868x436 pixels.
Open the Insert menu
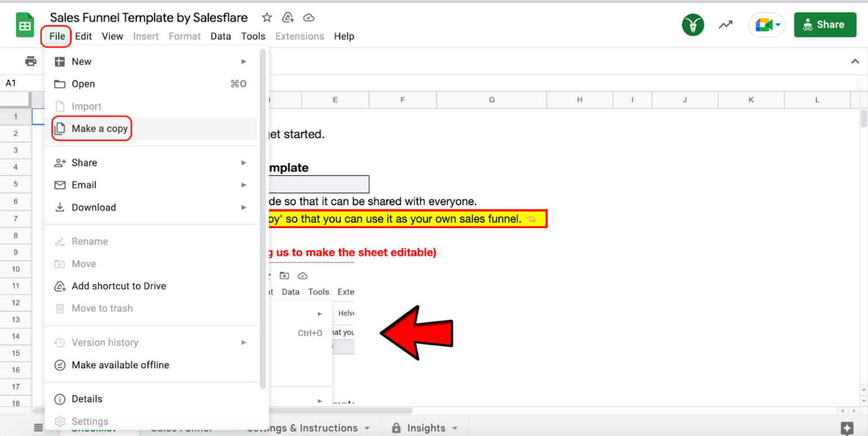(146, 36)
